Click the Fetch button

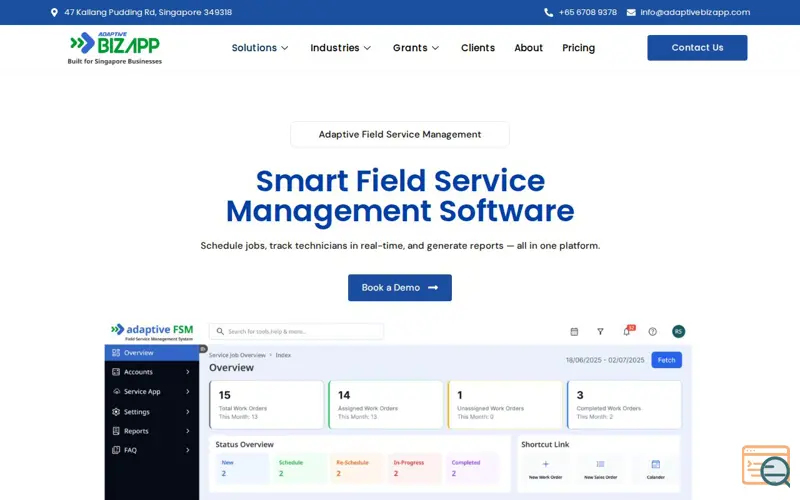click(x=666, y=360)
